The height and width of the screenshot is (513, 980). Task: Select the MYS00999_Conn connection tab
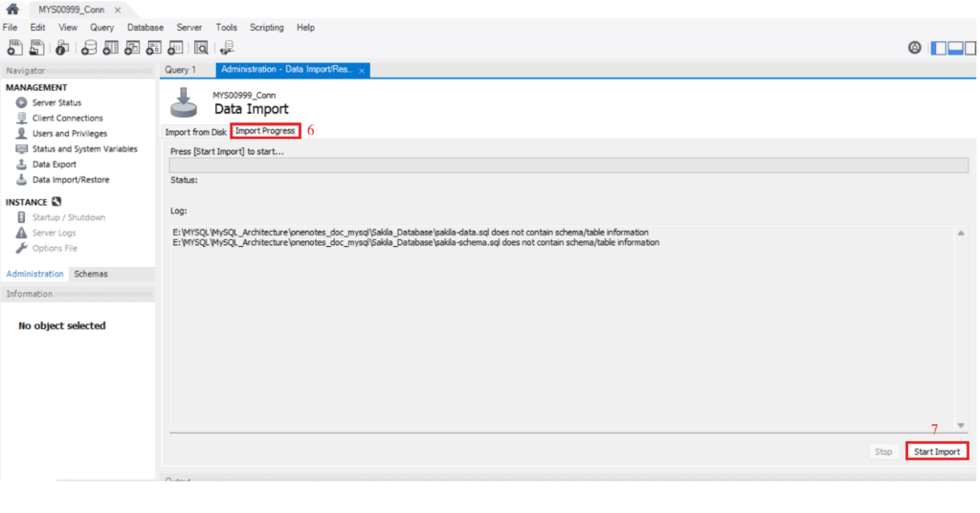[71, 10]
